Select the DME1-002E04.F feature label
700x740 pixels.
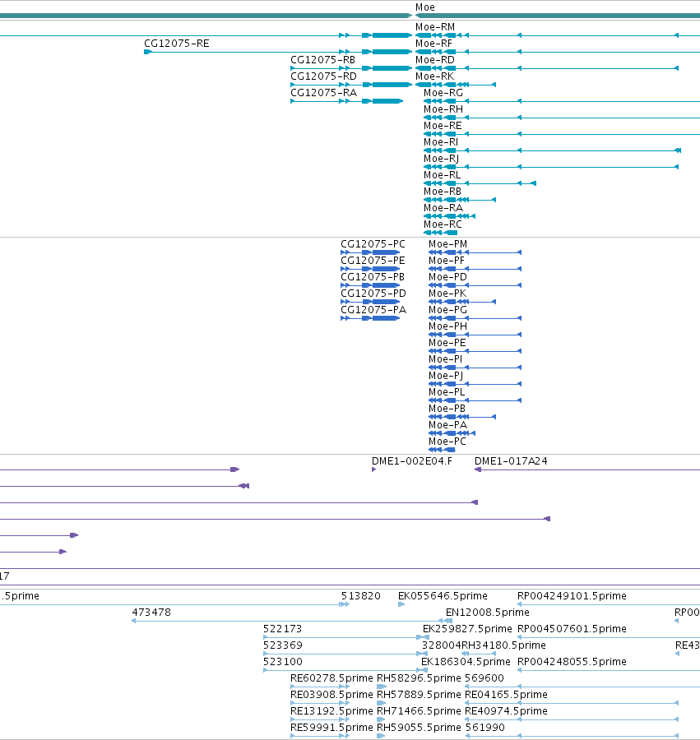tap(412, 461)
